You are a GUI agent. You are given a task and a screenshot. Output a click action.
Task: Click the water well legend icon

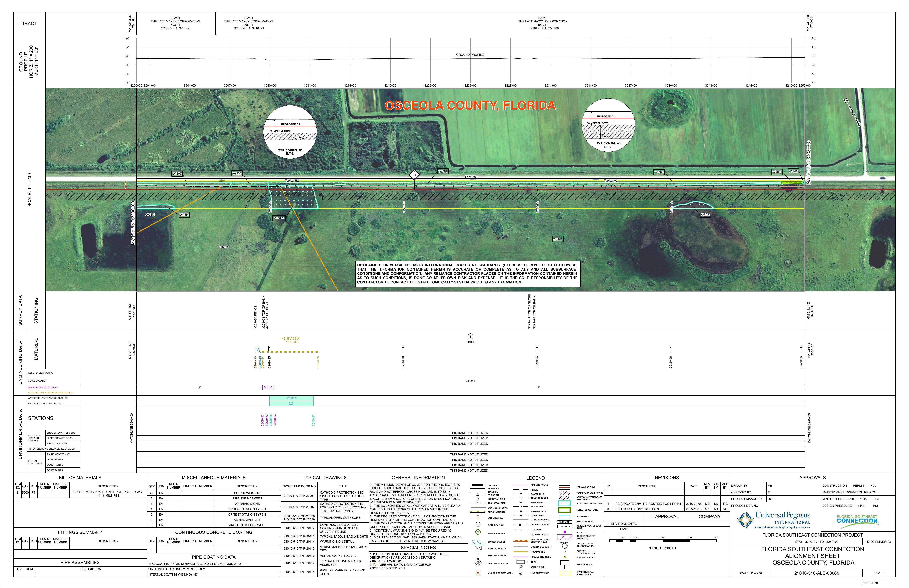(521, 567)
